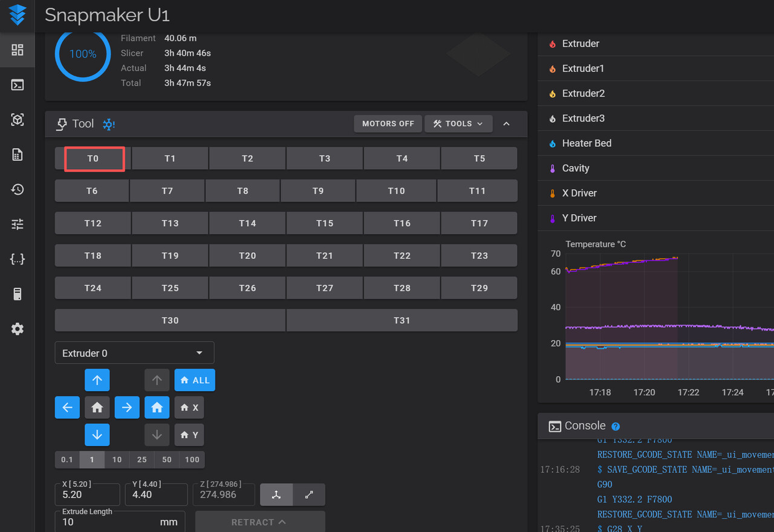The height and width of the screenshot is (532, 774).
Task: Switch to absolute positioning mode
Action: point(276,495)
